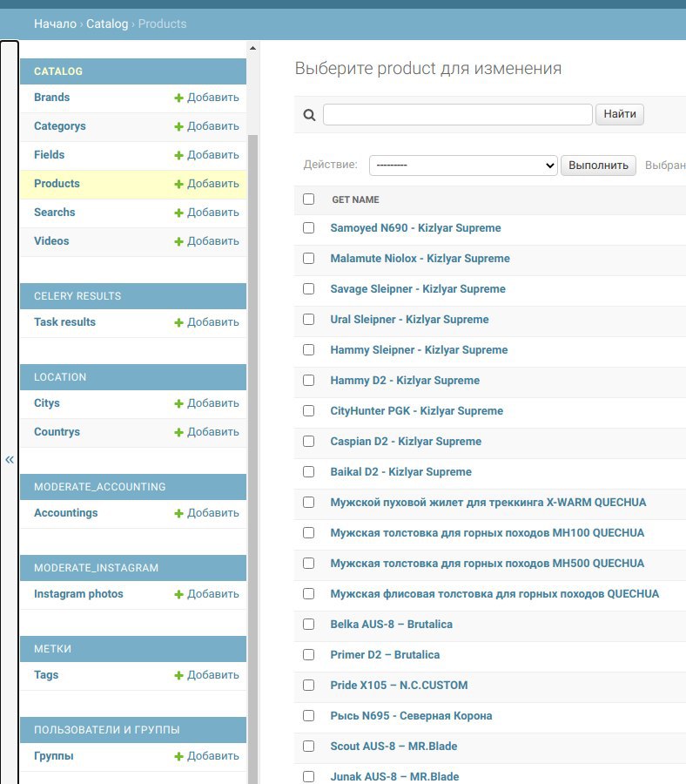Tick checkbox for Hammy D2
Screen dimensions: 686x784
[309, 381]
